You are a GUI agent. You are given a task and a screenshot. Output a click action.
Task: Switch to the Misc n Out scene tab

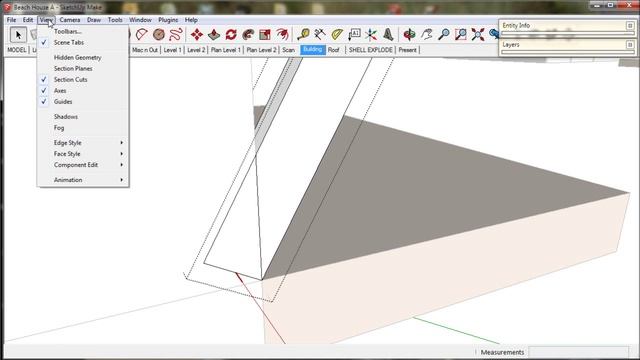pos(145,50)
